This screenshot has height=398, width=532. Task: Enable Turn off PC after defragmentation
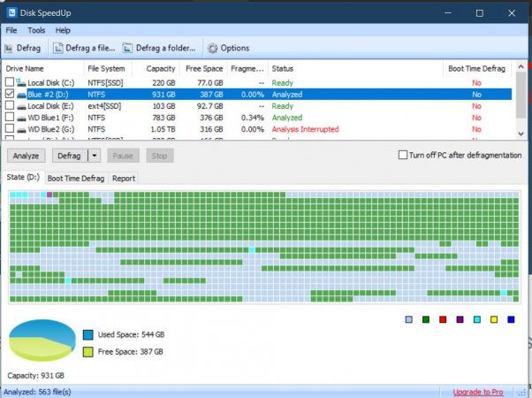tap(403, 155)
